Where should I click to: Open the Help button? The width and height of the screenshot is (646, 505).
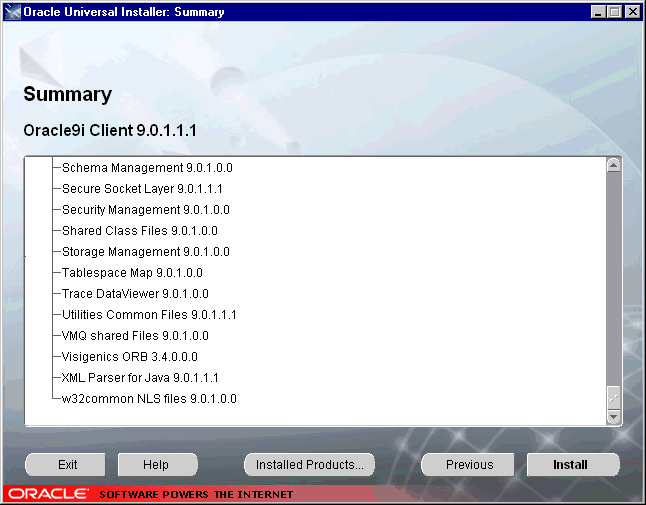click(x=157, y=465)
